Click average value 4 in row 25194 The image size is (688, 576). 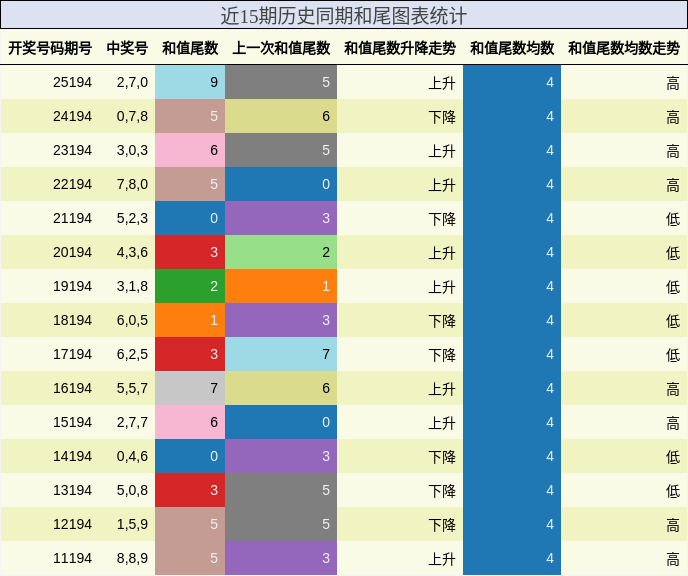click(512, 82)
